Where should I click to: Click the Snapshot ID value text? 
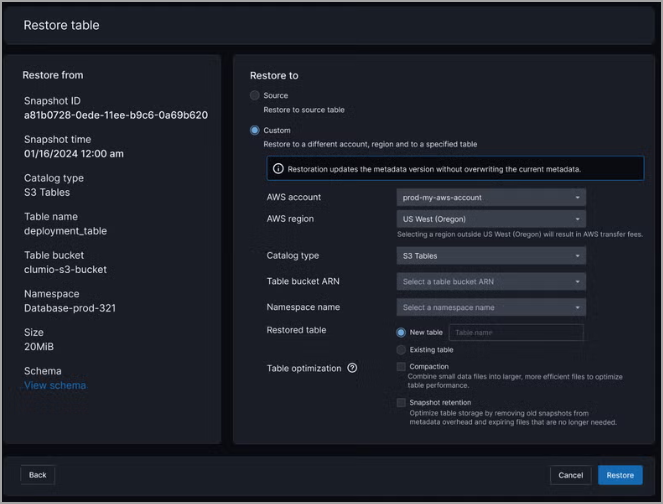tap(116, 115)
